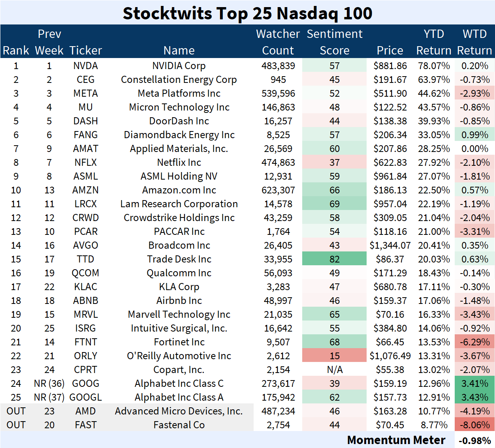Select the Trade Desk sentiment score 82
The image size is (495, 448).
(x=334, y=259)
